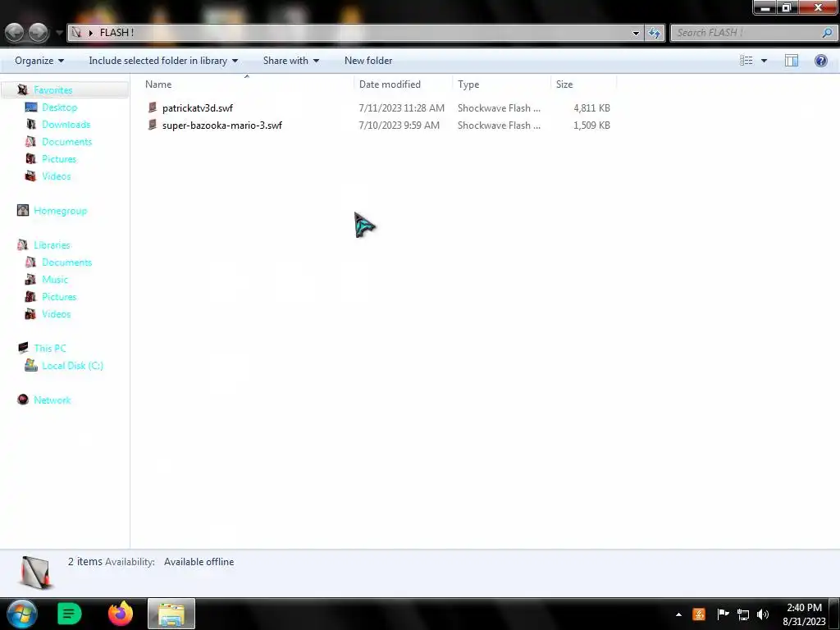Viewport: 840px width, 630px height.
Task: Open the clock showing 2:40 PM
Action: click(804, 614)
